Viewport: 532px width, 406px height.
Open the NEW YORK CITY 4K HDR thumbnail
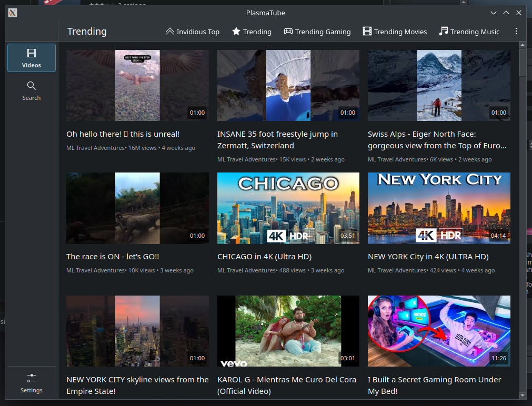click(x=439, y=208)
